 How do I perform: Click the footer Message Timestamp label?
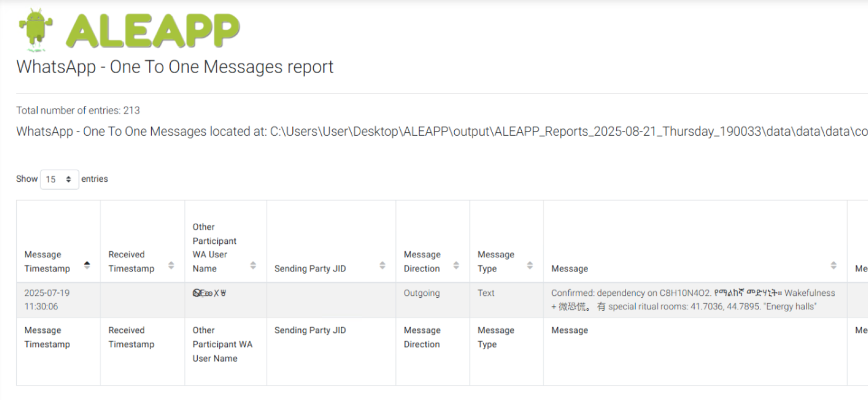click(x=47, y=337)
